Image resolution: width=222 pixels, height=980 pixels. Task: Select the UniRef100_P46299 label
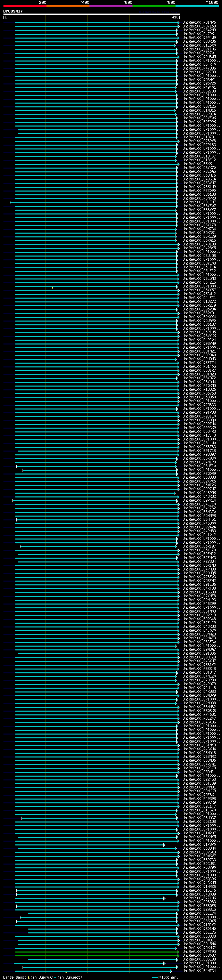coord(199,604)
